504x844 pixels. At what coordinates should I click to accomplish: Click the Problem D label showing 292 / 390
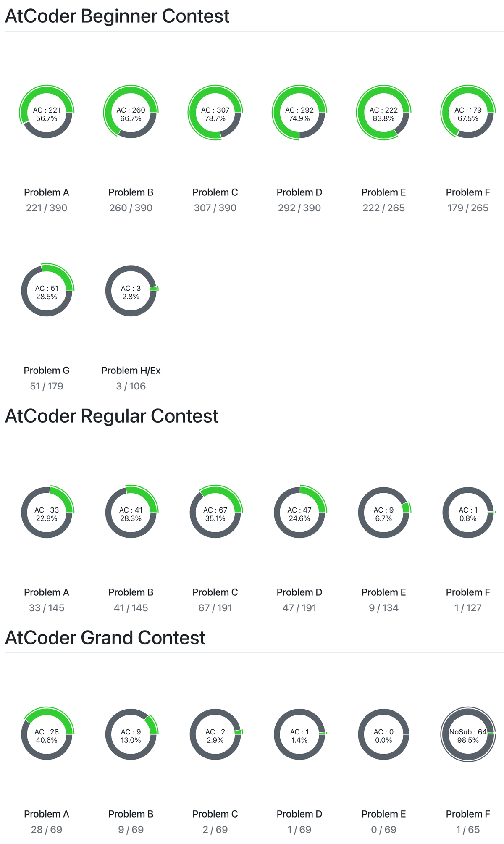299,192
